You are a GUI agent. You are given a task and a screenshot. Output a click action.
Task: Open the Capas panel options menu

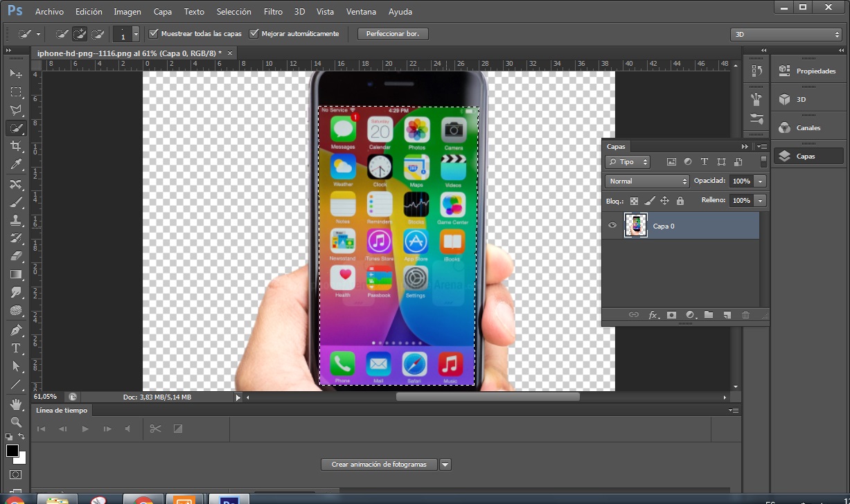(x=762, y=147)
